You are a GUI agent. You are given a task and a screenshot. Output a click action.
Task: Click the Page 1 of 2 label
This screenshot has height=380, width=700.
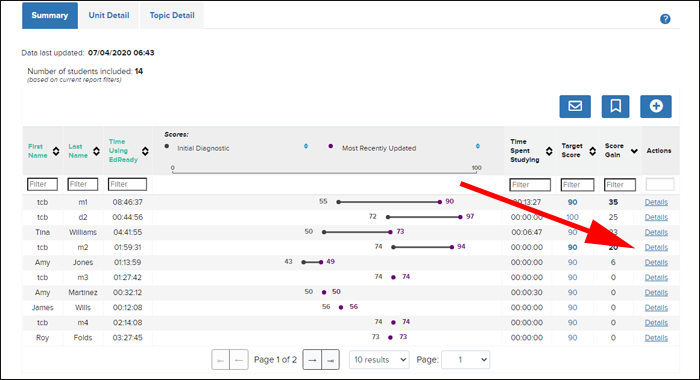pos(275,359)
